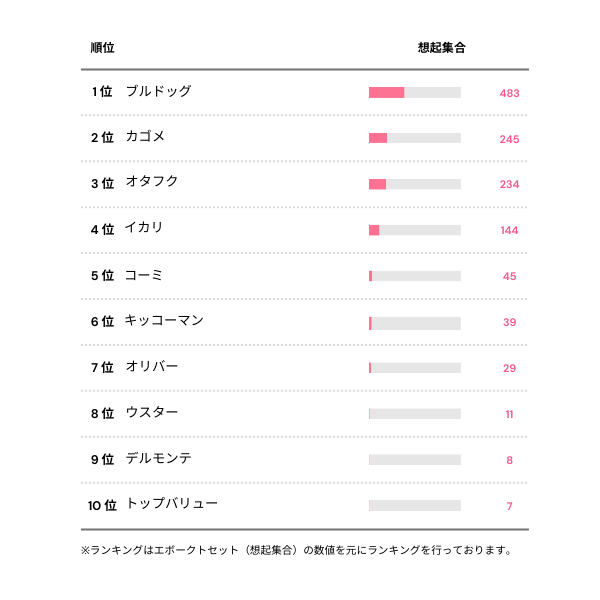
Task: Click the オタフク brand name
Action: click(152, 183)
